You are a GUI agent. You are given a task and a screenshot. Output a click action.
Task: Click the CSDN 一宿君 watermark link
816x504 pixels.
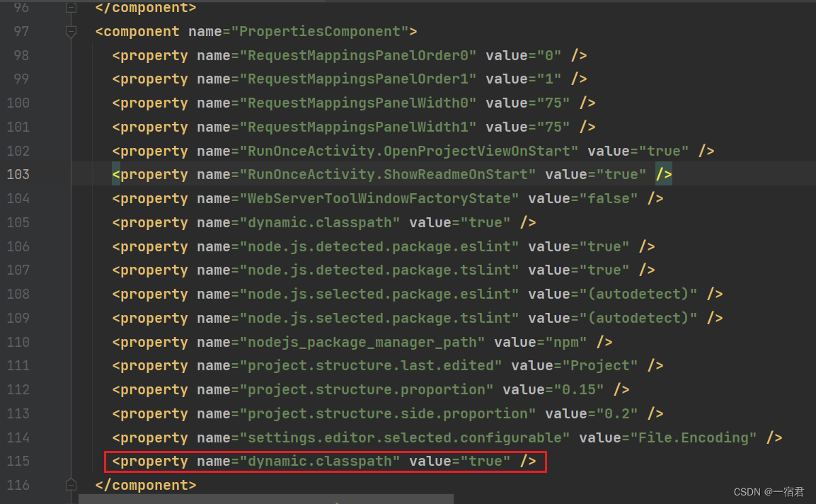[x=767, y=491]
